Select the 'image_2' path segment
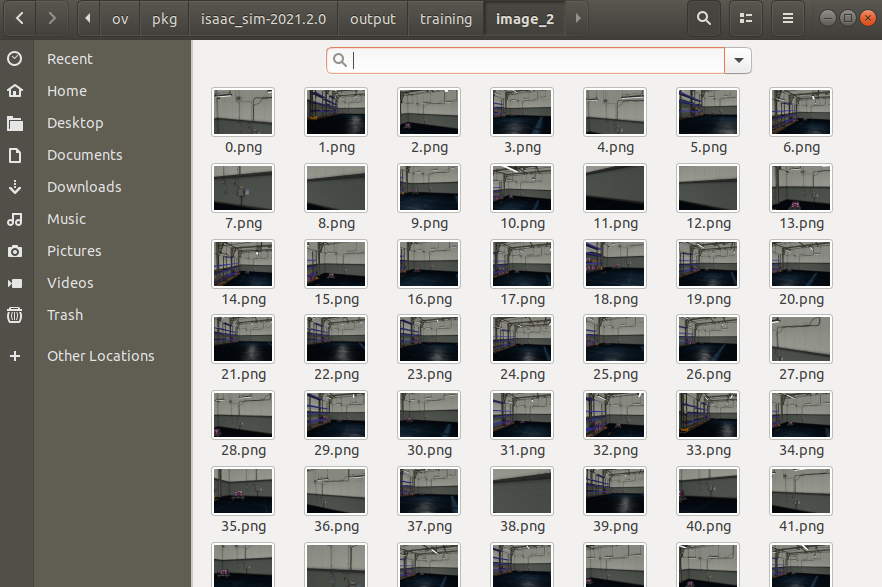Image resolution: width=882 pixels, height=587 pixels. (x=525, y=19)
